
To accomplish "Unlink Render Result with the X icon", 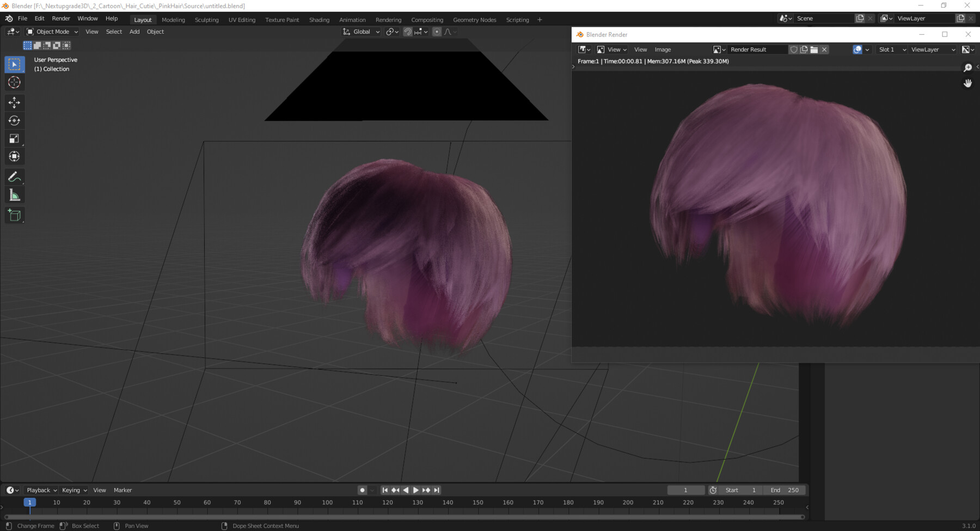I will [824, 50].
